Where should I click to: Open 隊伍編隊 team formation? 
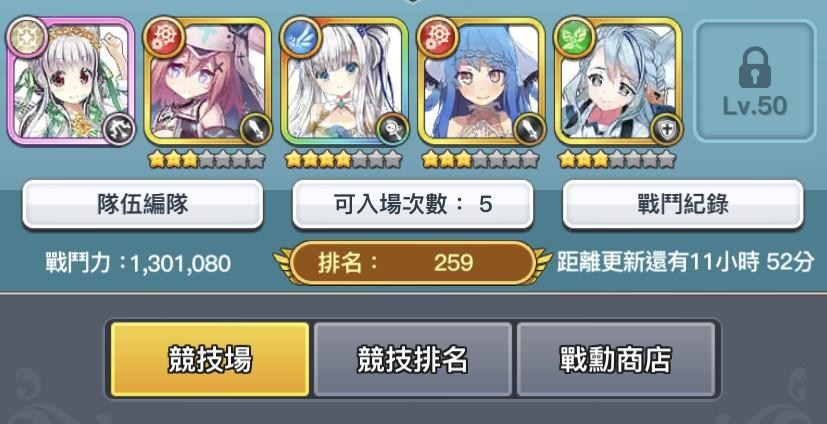[142, 205]
